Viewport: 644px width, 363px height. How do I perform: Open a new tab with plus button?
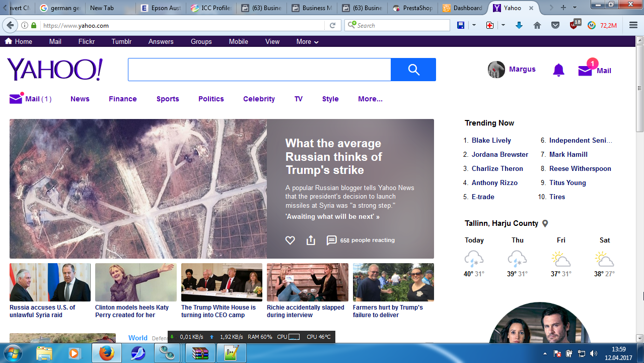tap(563, 8)
